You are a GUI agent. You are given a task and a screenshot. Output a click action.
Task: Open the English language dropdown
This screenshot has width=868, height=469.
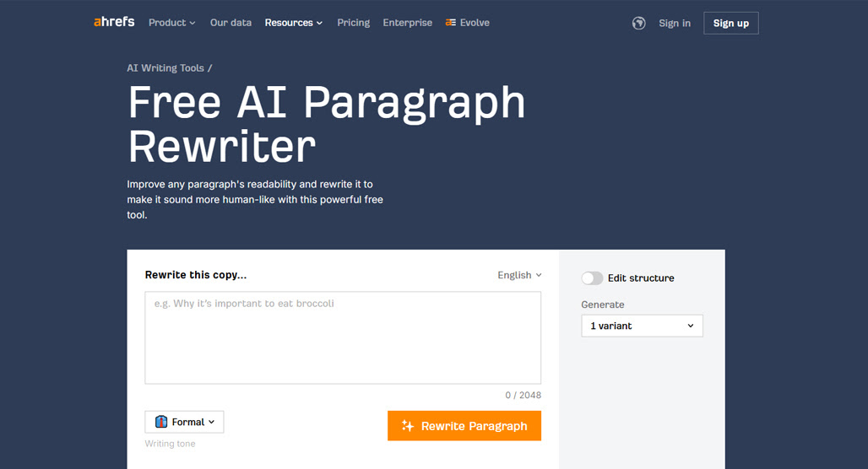519,275
